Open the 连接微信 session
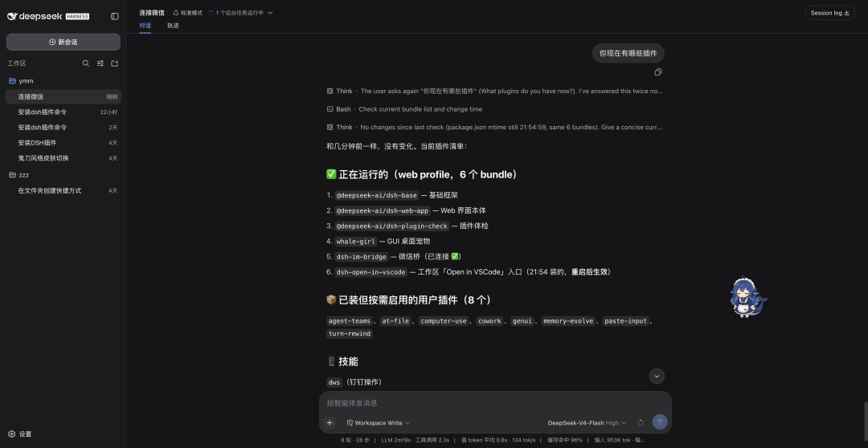The width and height of the screenshot is (868, 448). click(63, 97)
